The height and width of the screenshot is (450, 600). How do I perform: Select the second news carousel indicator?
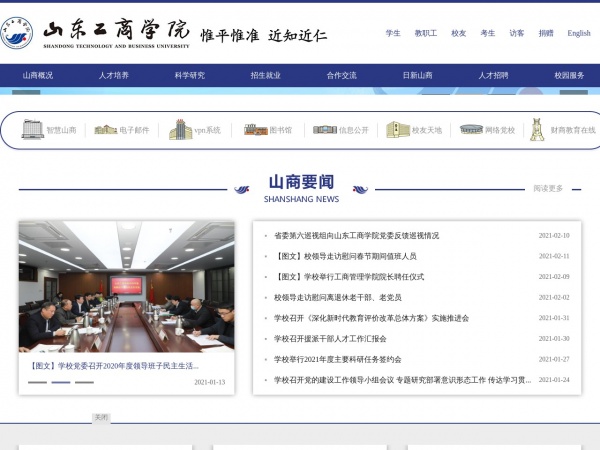61,382
